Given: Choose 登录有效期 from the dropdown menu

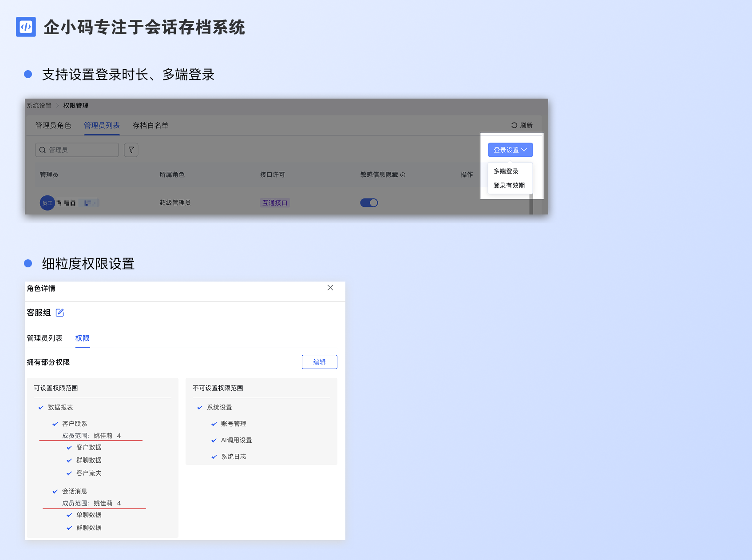Looking at the screenshot, I should tap(509, 186).
